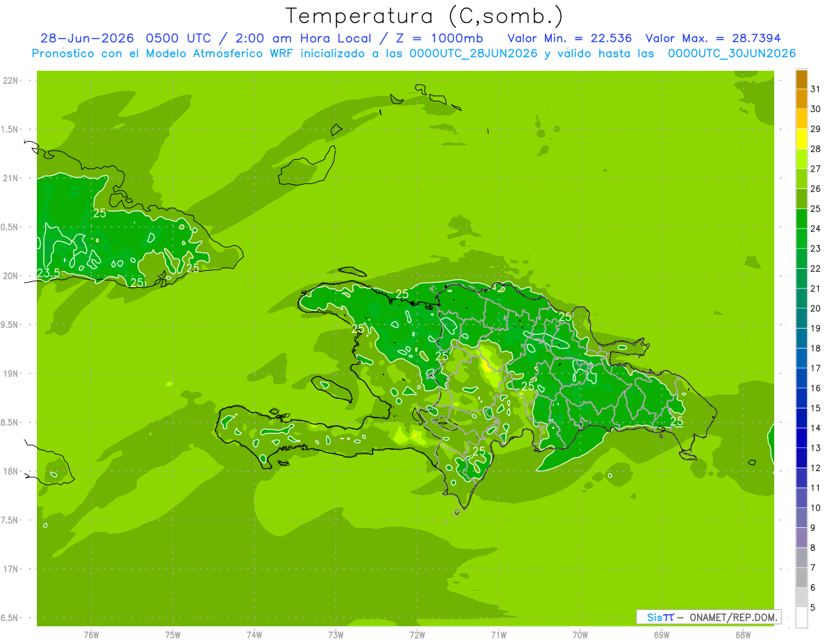The image size is (834, 644).
Task: Click the "74W" longitude axis label
Action: (254, 635)
